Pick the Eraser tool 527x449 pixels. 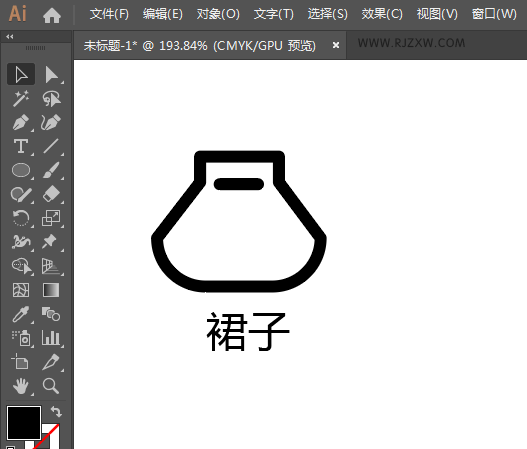[51, 194]
